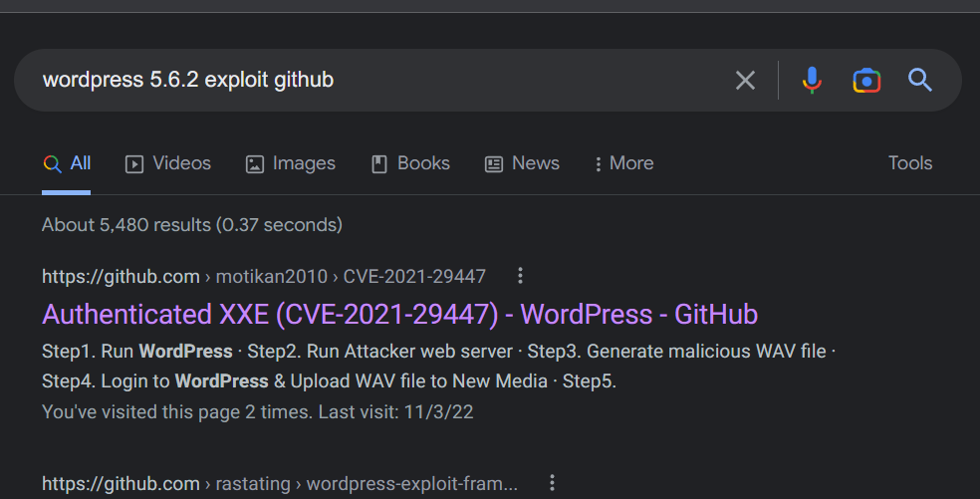Open the Authenticated XXE (CVE-2021-29447) result link
The image size is (980, 499).
400,314
